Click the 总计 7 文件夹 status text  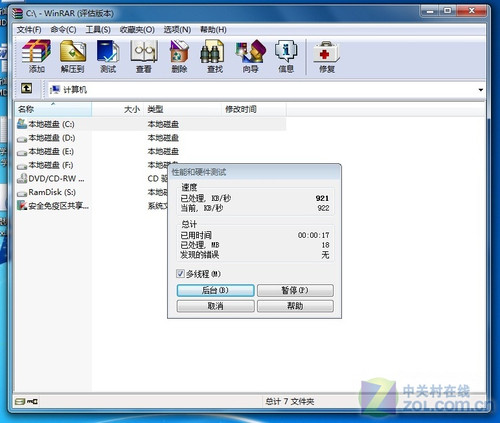[290, 401]
